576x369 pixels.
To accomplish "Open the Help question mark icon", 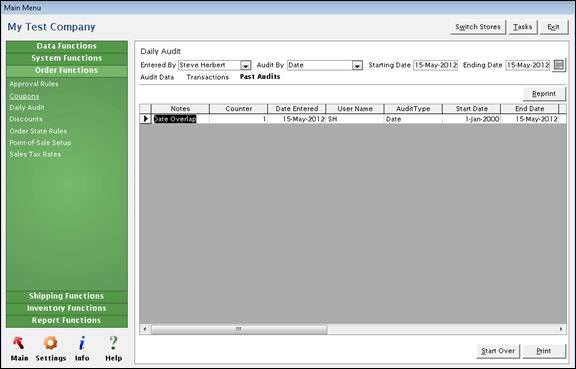I will click(x=114, y=343).
